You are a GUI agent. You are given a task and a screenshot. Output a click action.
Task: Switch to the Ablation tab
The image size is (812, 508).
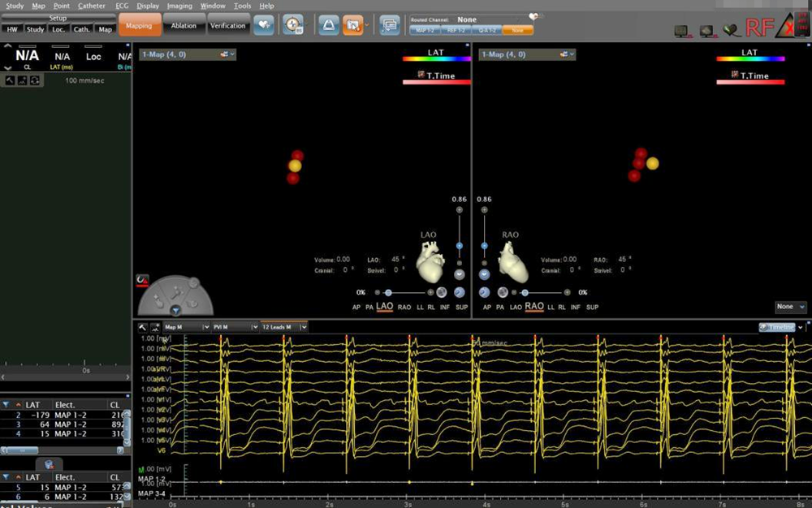(x=184, y=25)
